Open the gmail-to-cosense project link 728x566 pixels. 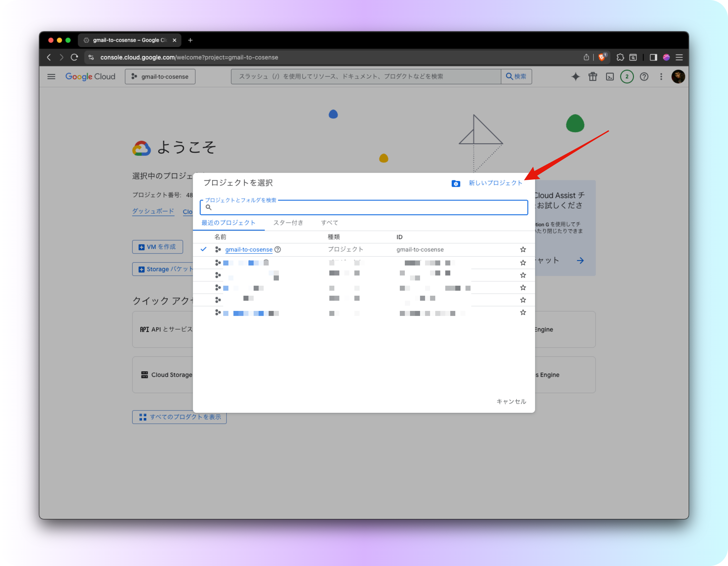pyautogui.click(x=249, y=250)
